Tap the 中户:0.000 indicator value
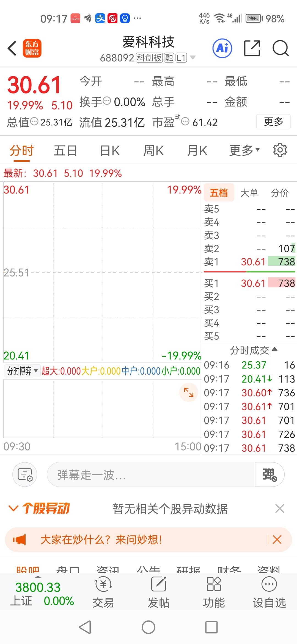This screenshot has height=644, width=297. [141, 371]
